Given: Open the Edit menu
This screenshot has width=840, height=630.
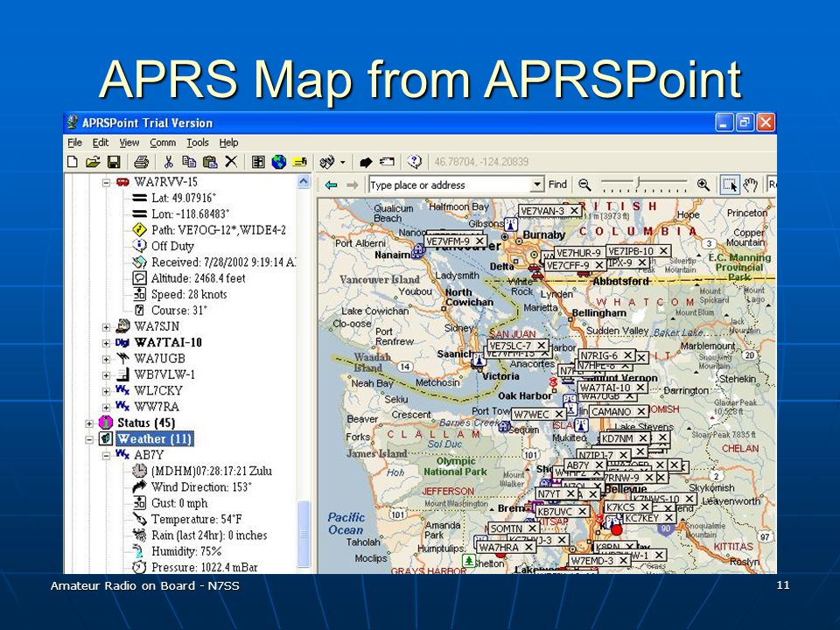Looking at the screenshot, I should pos(100,143).
